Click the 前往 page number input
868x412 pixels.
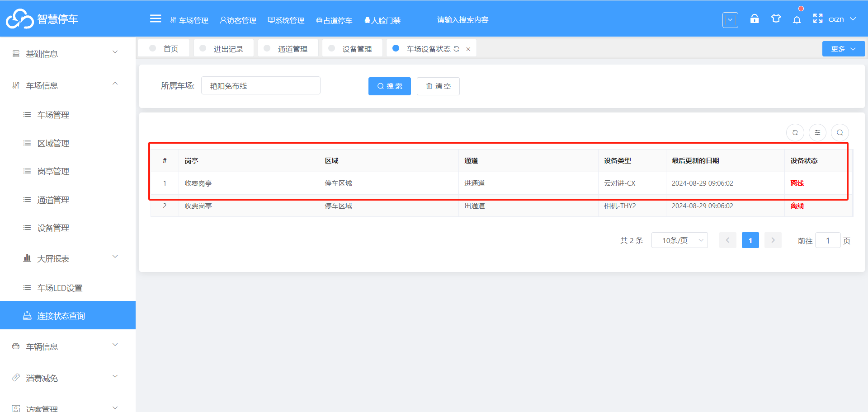tap(828, 240)
